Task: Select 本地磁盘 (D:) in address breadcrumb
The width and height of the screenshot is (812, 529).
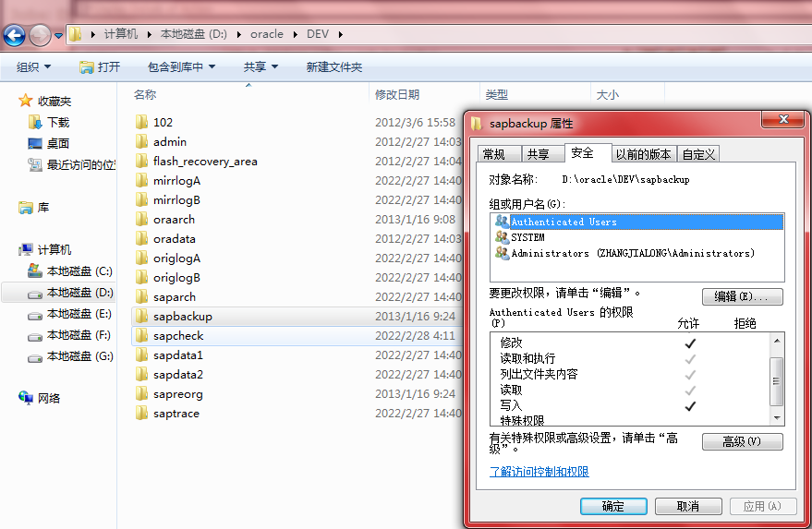Action: tap(194, 34)
